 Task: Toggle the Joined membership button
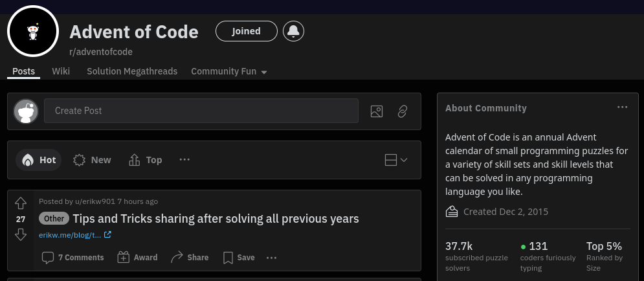247,31
